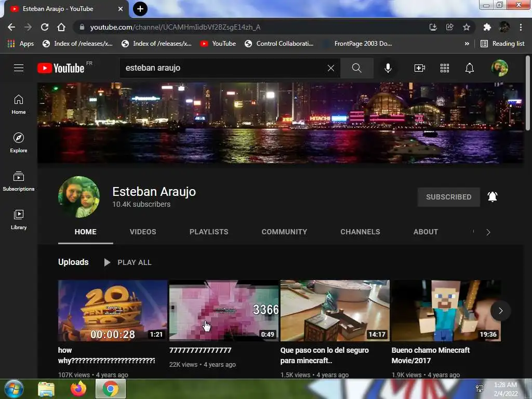Bookmark this page with the star
Screen dimensions: 532x399
(x=467, y=27)
